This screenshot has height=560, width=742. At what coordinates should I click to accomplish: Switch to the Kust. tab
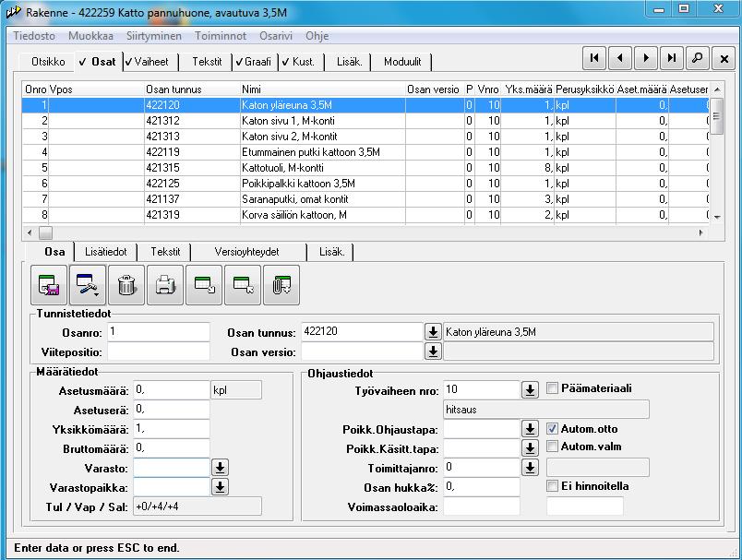pos(302,62)
